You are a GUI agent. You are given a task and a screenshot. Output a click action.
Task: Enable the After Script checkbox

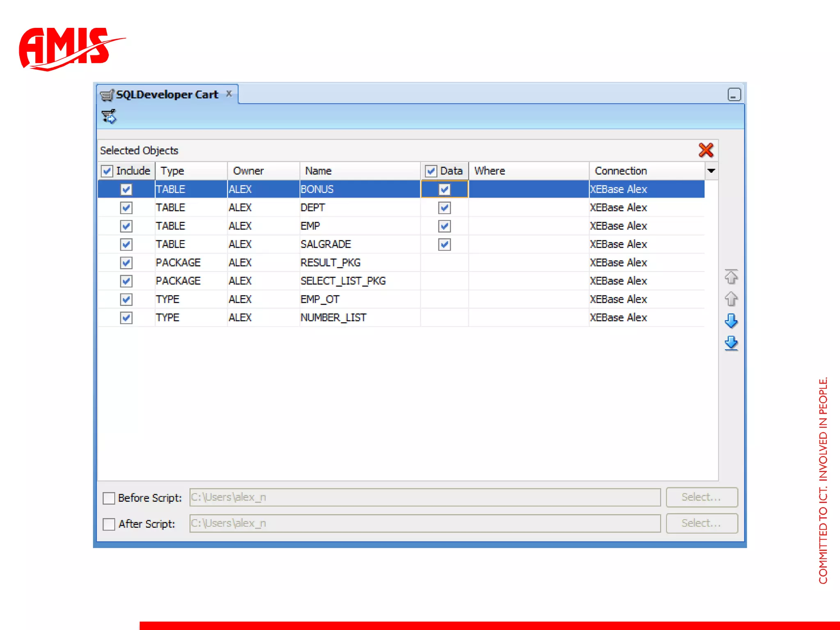click(109, 524)
